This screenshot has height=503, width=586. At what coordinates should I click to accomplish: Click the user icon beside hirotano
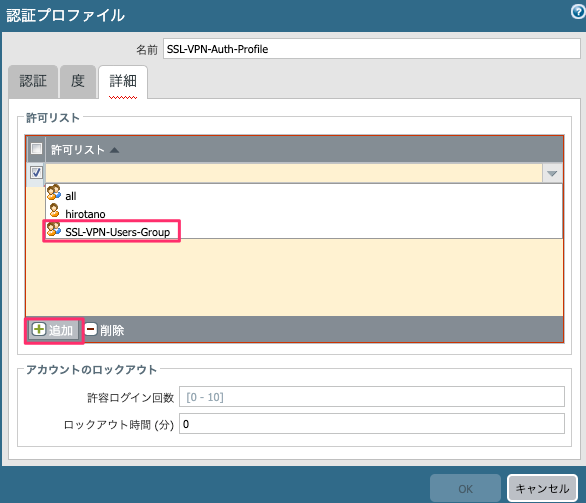pyautogui.click(x=55, y=210)
